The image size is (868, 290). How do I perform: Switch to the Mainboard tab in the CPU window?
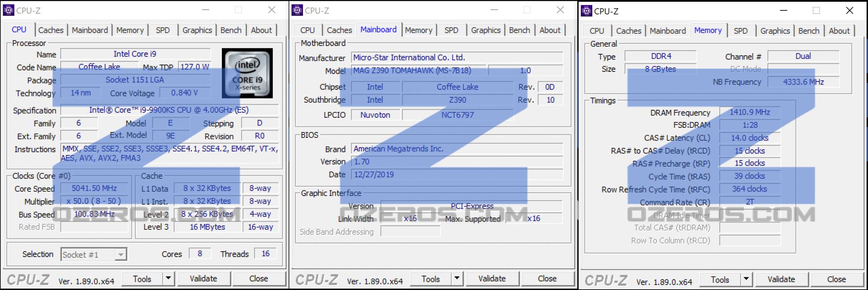coord(90,30)
